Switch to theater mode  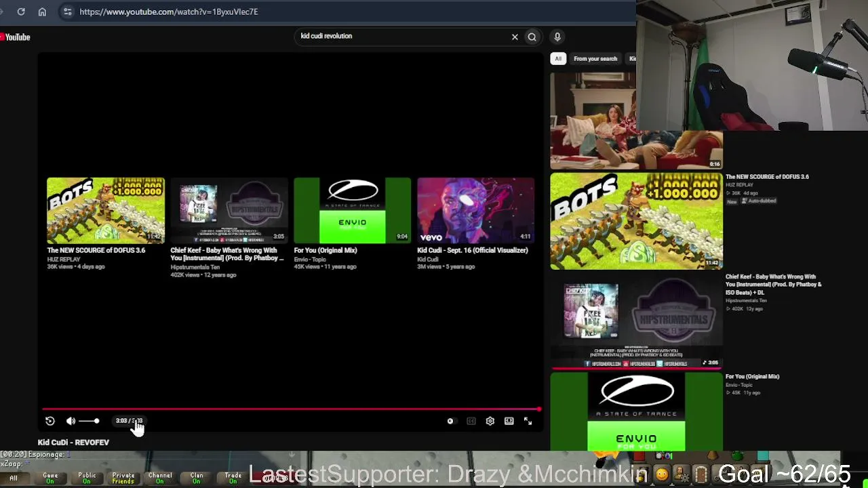pyautogui.click(x=509, y=421)
